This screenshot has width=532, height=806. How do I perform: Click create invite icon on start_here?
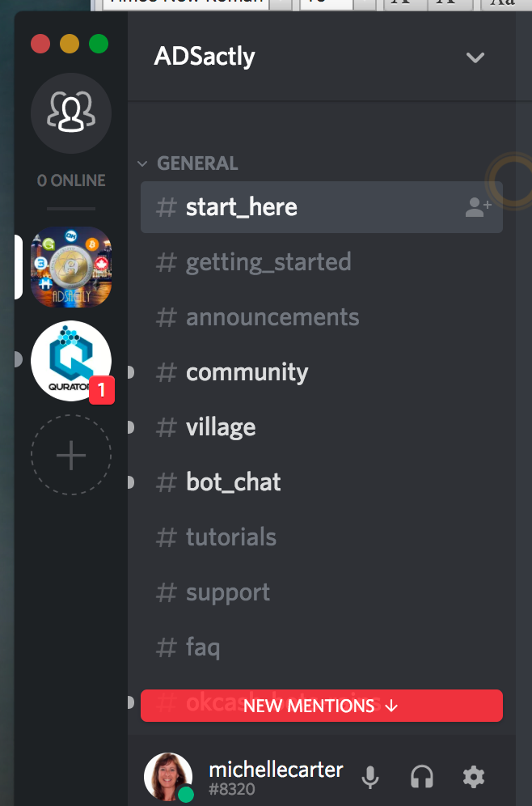[x=478, y=207]
